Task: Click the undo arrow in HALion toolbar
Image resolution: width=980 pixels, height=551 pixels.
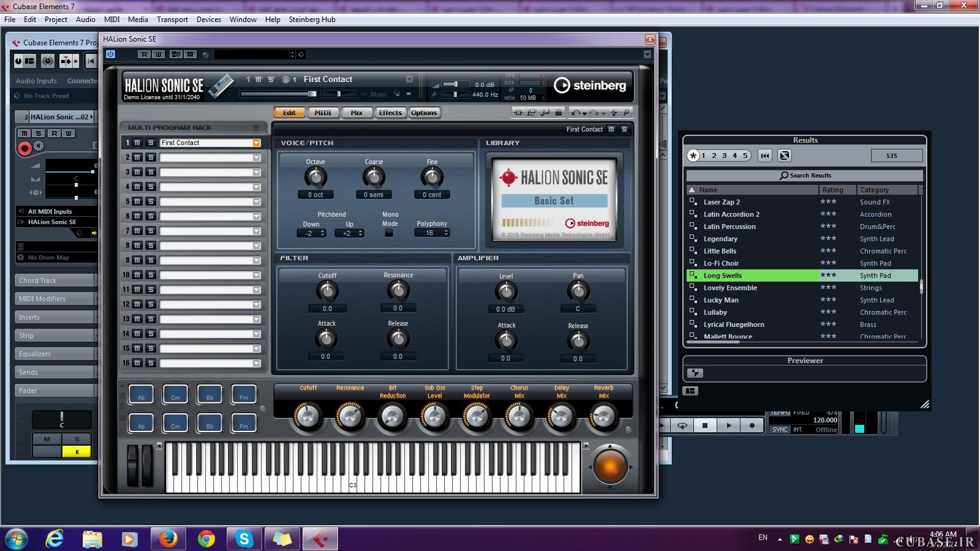Action: pos(576,113)
